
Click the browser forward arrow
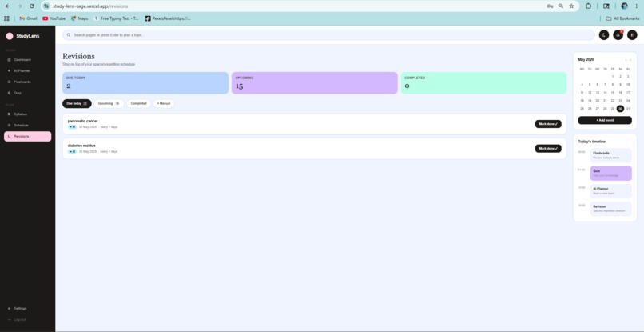(20, 6)
